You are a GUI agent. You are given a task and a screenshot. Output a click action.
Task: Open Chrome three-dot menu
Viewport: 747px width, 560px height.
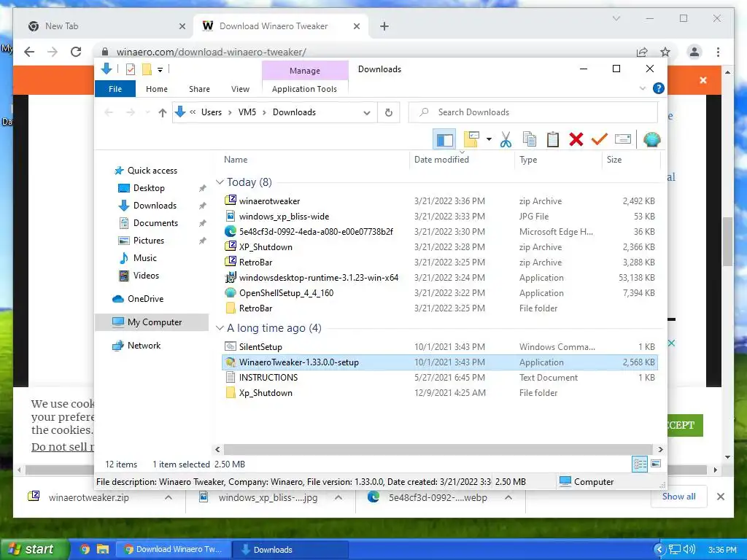tap(718, 52)
